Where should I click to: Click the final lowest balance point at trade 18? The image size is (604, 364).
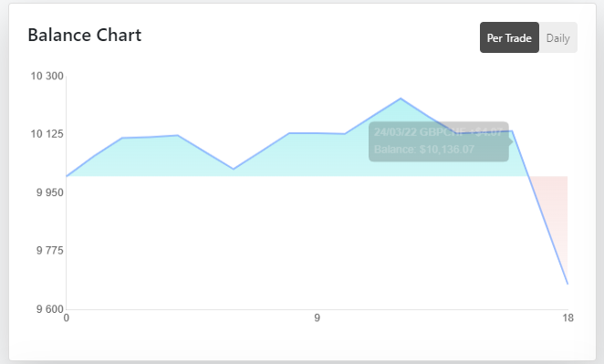[x=568, y=284]
